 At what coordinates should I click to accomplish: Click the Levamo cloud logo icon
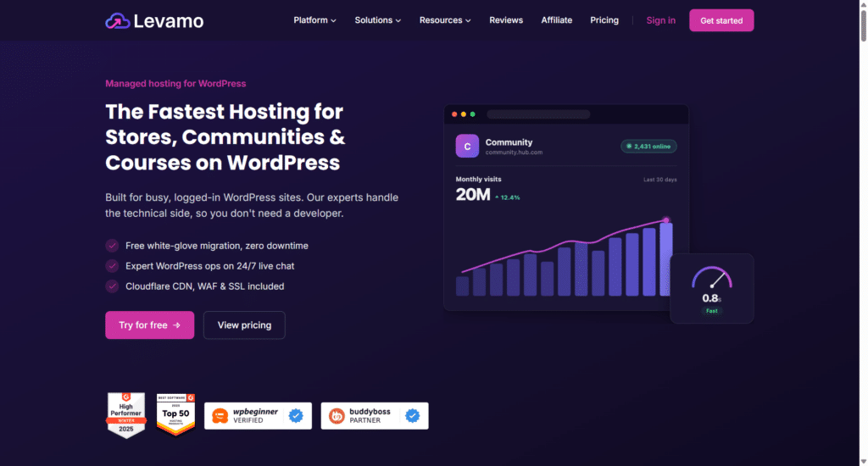[x=117, y=21]
